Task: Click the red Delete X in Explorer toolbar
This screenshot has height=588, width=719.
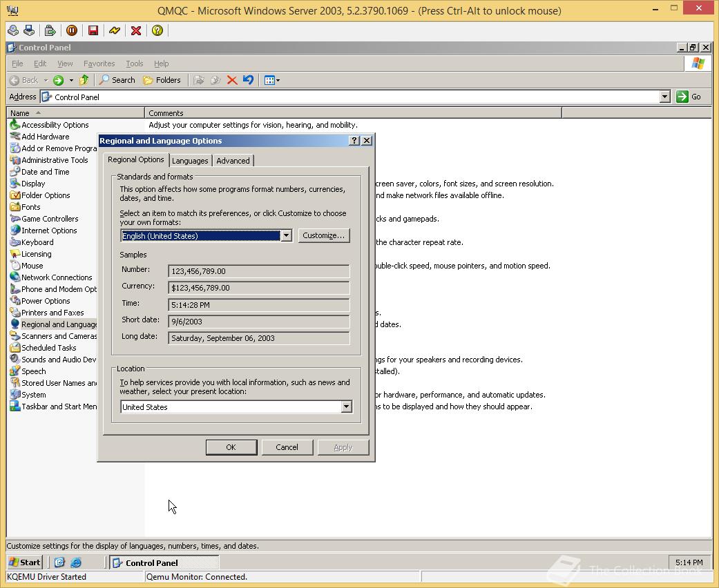Action: (x=232, y=80)
